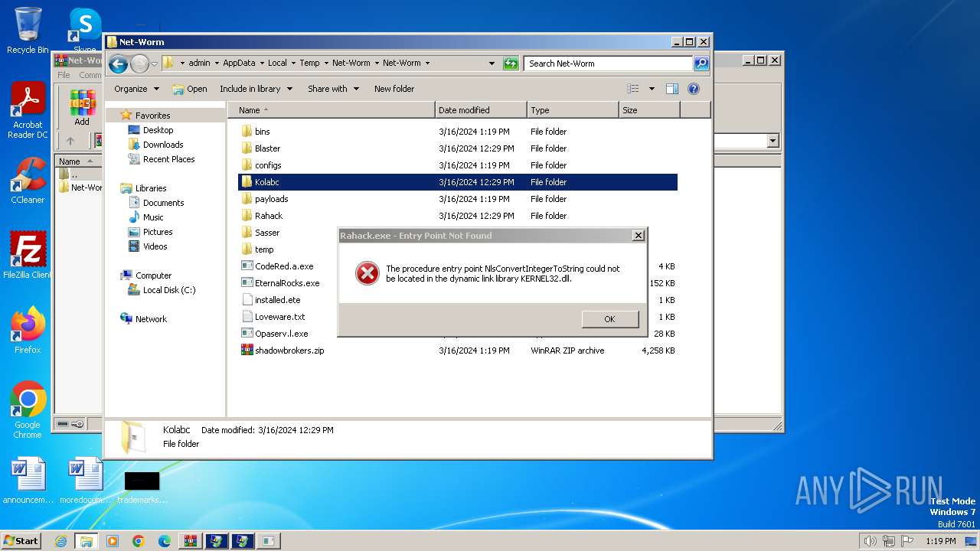This screenshot has height=551, width=980.
Task: Sort by the Type column header
Action: click(573, 110)
